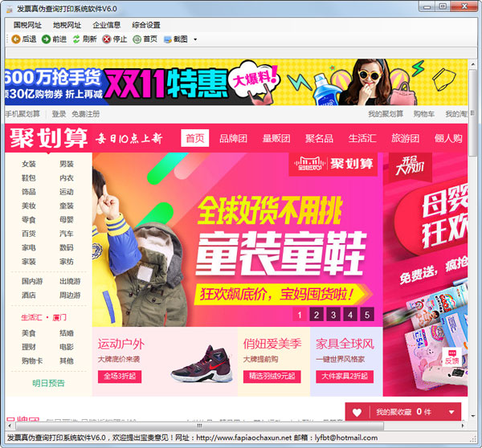The image size is (482, 448).
Task: Click the 首页 home icon in toolbar
Action: (137, 39)
